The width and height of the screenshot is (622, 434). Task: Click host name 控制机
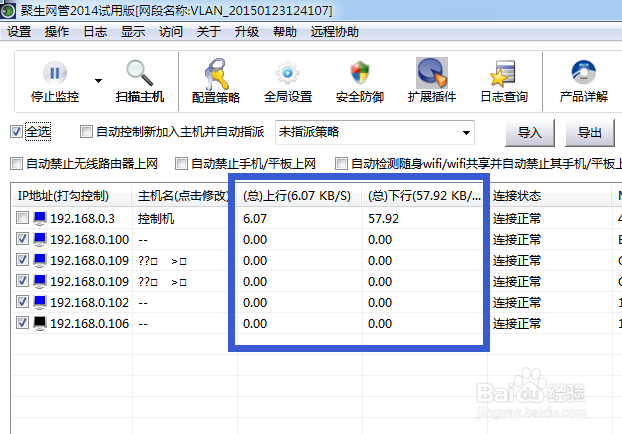click(x=156, y=219)
